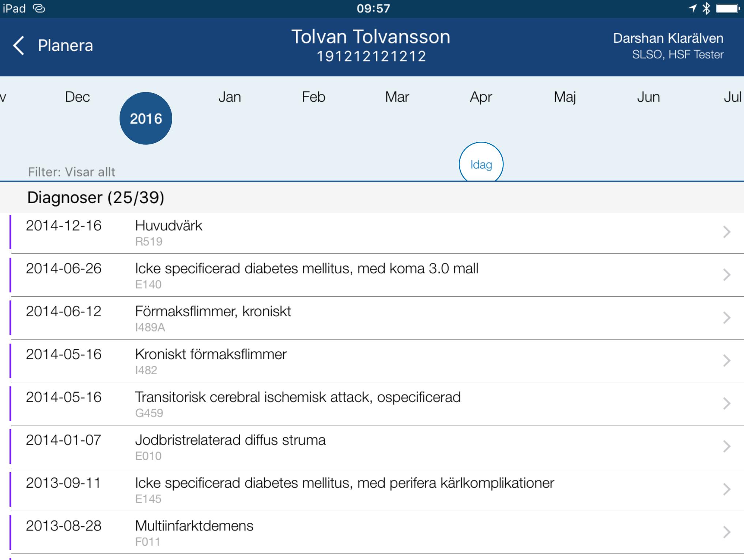Tap chevron on the I489A row
The width and height of the screenshot is (744, 560).
727,318
